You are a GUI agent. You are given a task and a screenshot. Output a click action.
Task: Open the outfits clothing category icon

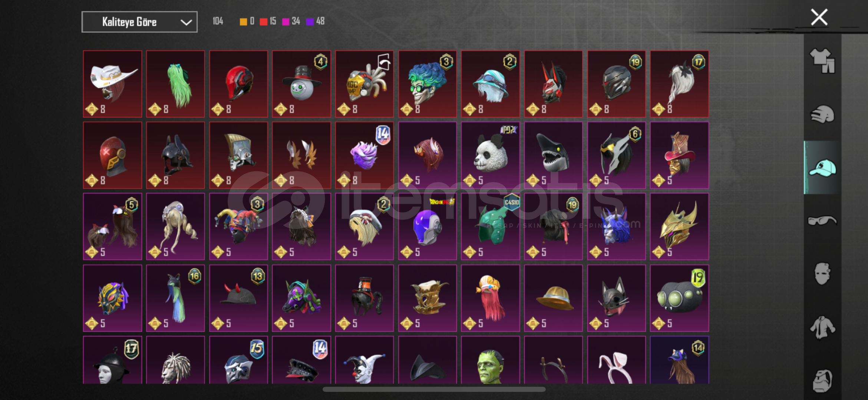[822, 61]
